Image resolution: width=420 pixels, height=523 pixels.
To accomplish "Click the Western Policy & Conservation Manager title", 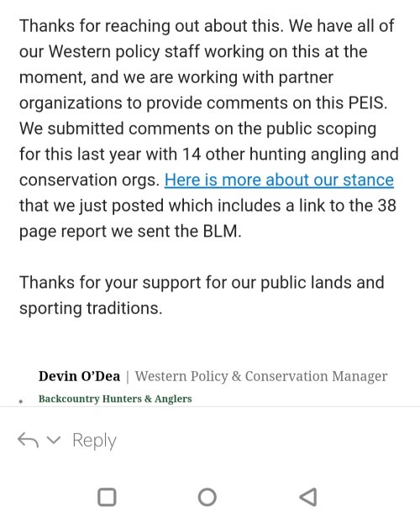I will click(261, 377).
